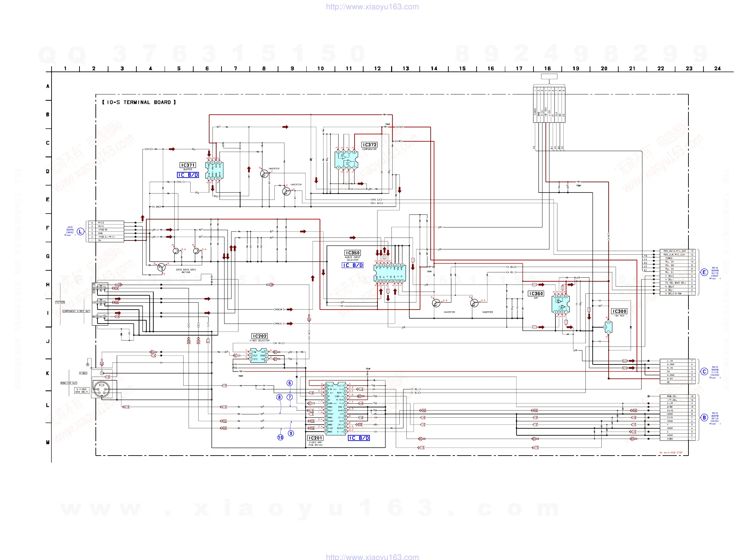Screen dimensions: 745x560
Task: Click the IC B/D label beside IC371
Action: [188, 175]
